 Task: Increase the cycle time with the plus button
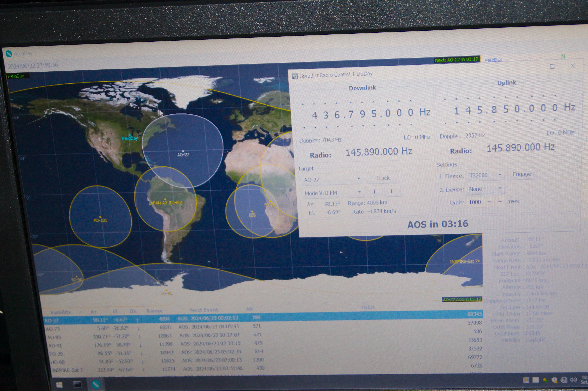tap(500, 201)
